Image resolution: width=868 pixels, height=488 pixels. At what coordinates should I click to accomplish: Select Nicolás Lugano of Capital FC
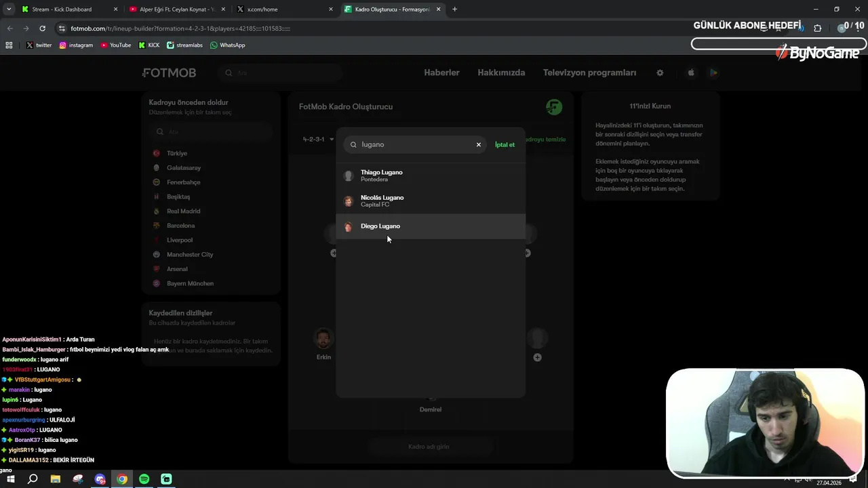[431, 201]
